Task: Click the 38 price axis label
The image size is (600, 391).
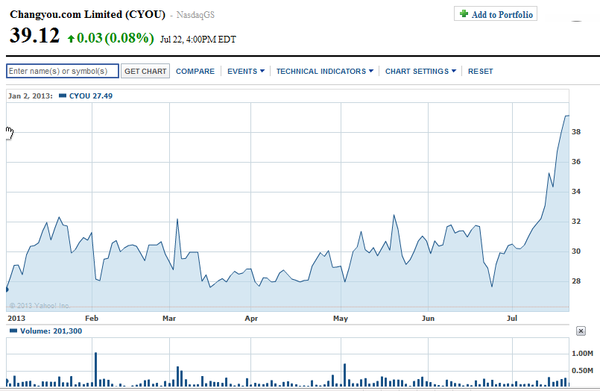Action: click(x=576, y=132)
